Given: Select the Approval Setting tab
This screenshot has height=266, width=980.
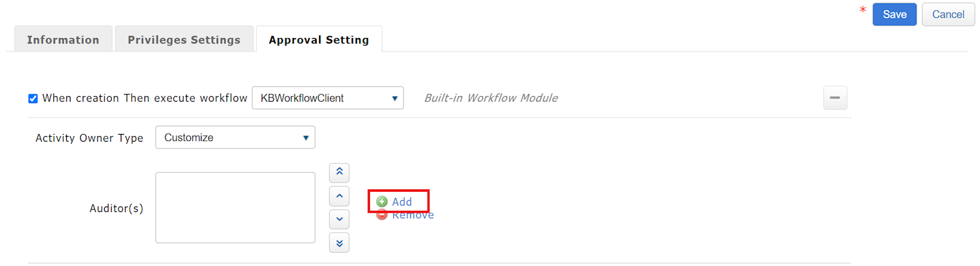Looking at the screenshot, I should coord(318,40).
